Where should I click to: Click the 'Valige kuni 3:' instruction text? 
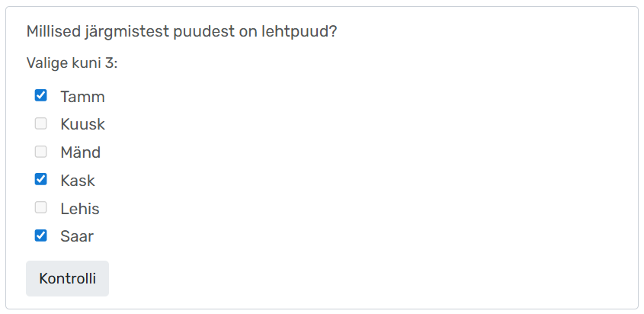72,62
